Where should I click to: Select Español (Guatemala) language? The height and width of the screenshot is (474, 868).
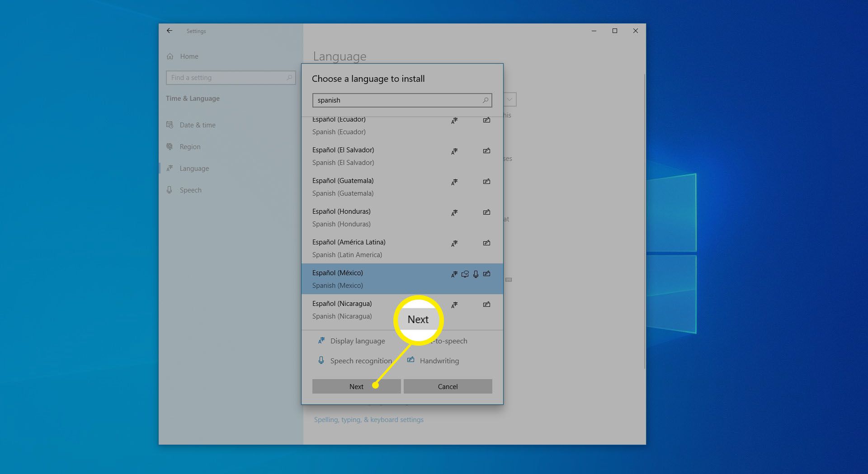click(x=402, y=187)
